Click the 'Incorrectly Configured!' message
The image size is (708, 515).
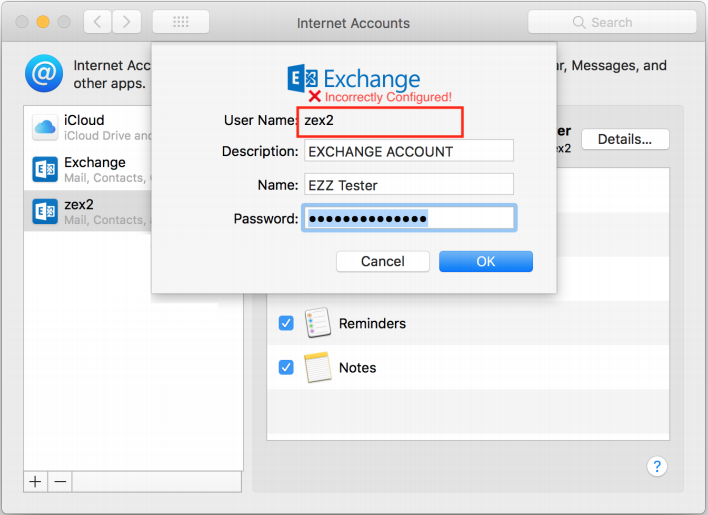(388, 97)
